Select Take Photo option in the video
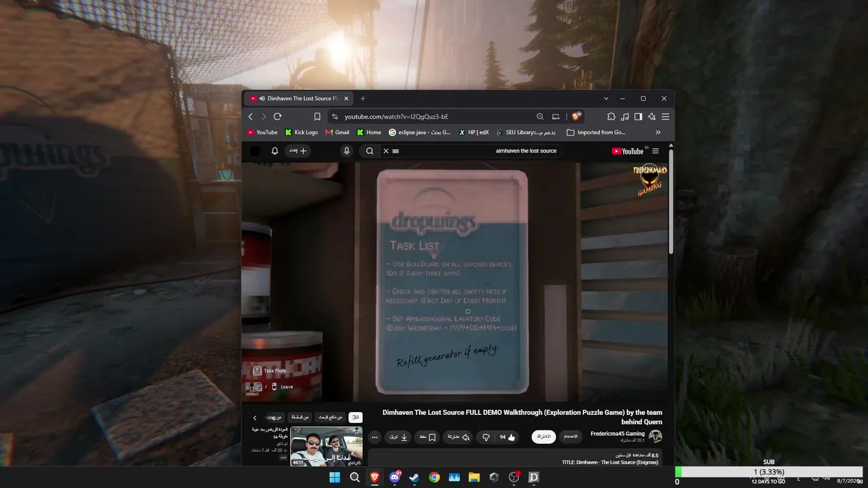Viewport: 868px width, 488px height. (270, 371)
